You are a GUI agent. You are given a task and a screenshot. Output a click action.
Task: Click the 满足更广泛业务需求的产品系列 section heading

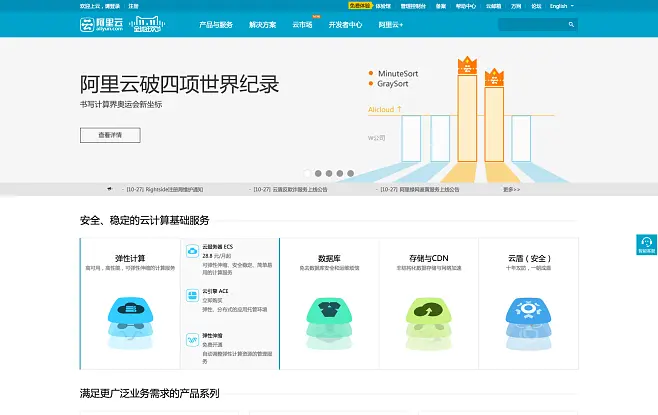click(x=149, y=393)
